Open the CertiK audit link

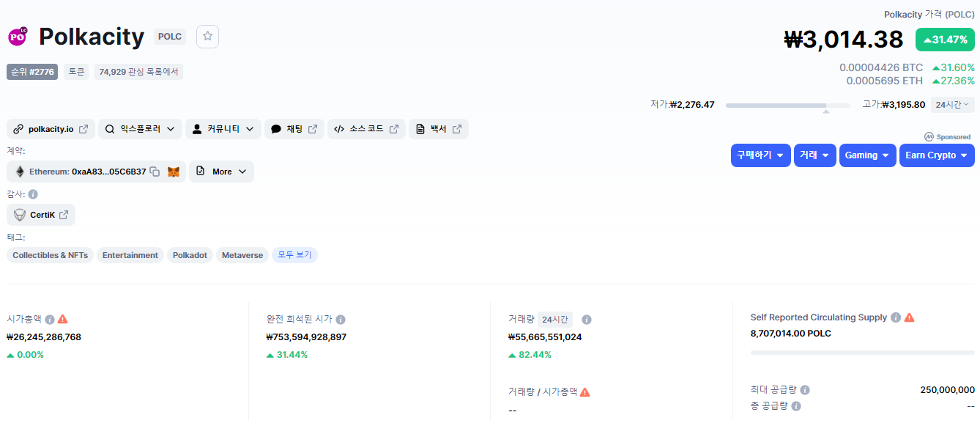41,215
